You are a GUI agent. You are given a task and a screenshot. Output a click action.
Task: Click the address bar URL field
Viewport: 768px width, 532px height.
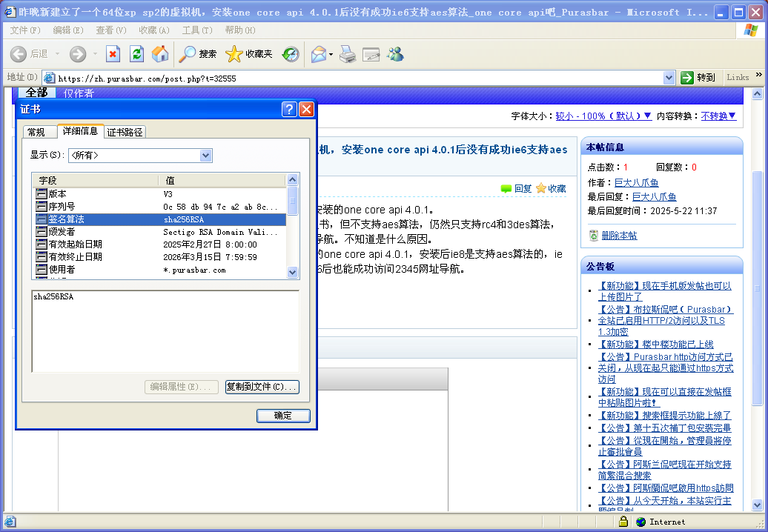click(360, 78)
